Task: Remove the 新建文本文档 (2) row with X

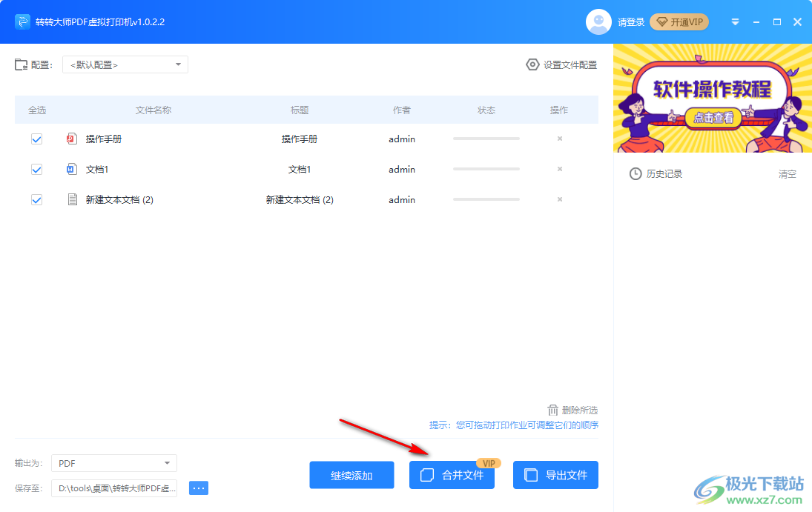Action: pos(559,199)
